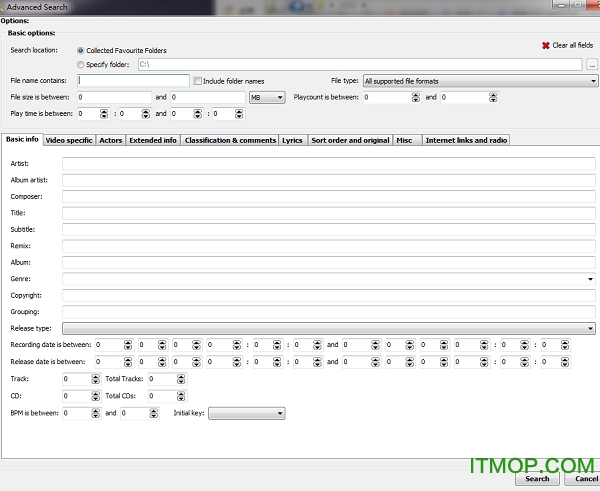This screenshot has height=491, width=600.
Task: Click the Search button
Action: 537,479
